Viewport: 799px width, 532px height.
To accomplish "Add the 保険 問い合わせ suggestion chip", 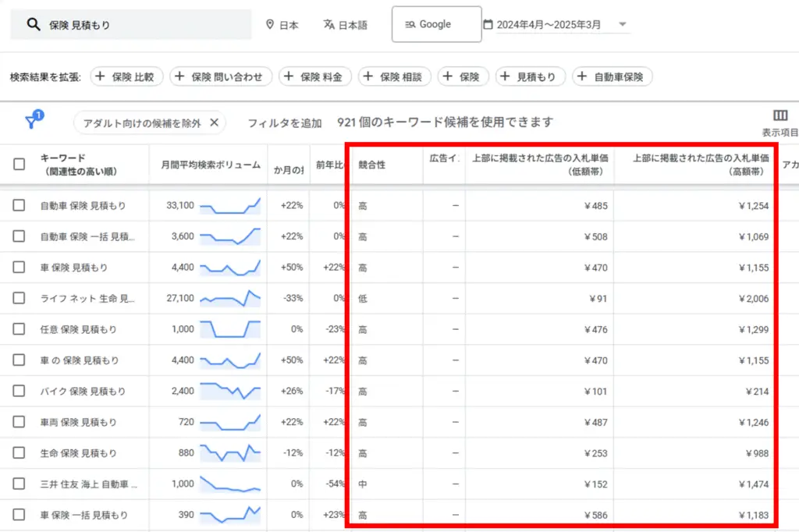I will click(x=221, y=77).
